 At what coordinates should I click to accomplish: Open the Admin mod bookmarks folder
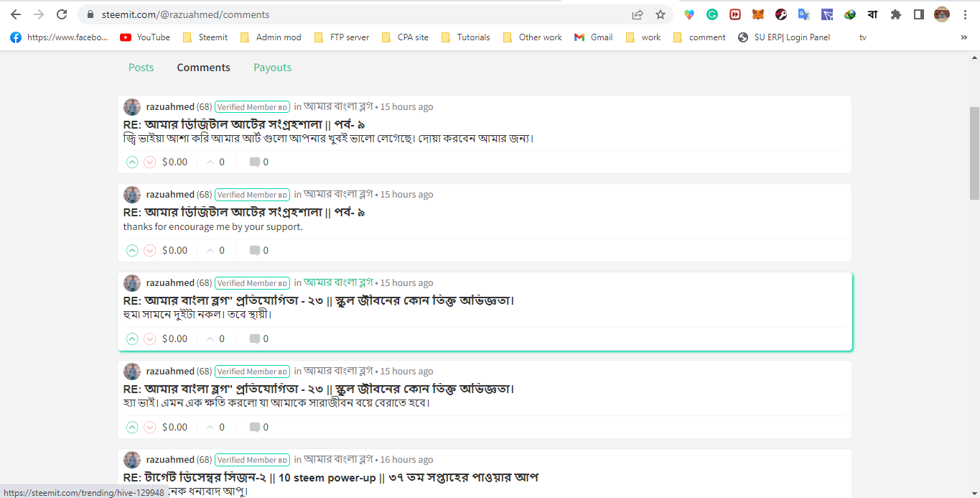(x=271, y=37)
